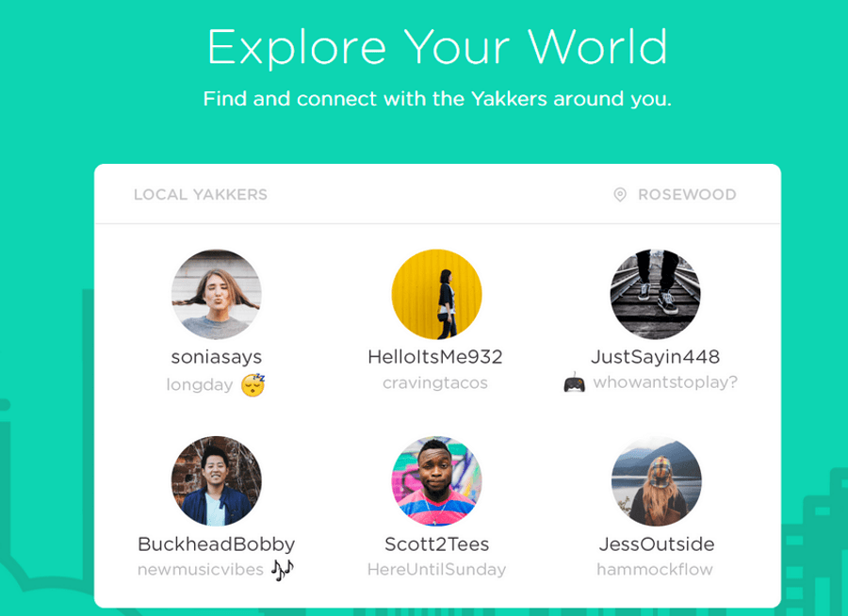Select the BuckheadBobby username
Screen dimensions: 848x616
[x=217, y=544]
